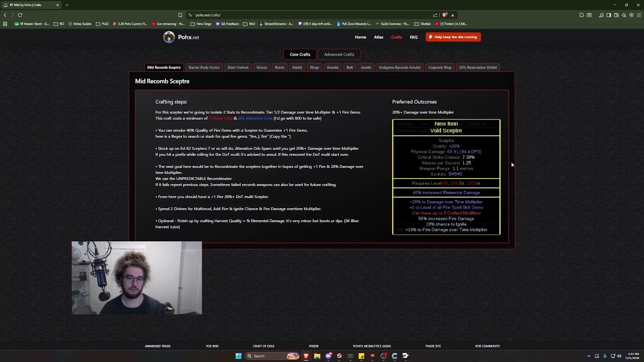The width and height of the screenshot is (644, 362).
Task: Open the Moba Guides bookmark
Action: [x=80, y=24]
